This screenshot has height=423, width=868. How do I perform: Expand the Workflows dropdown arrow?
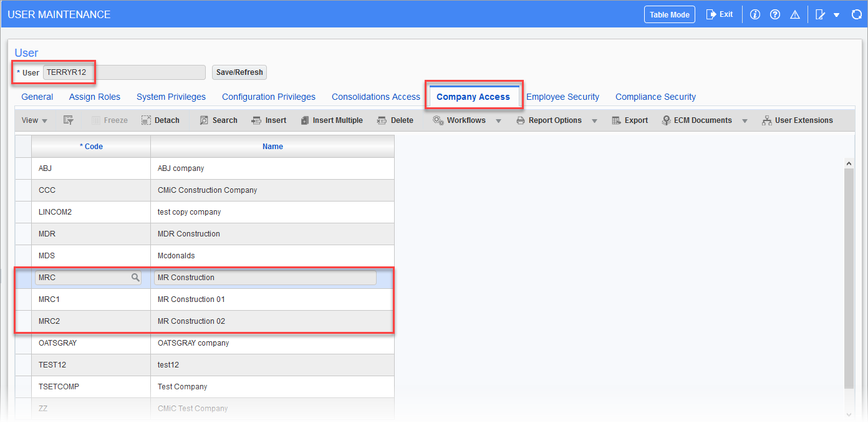tap(498, 121)
